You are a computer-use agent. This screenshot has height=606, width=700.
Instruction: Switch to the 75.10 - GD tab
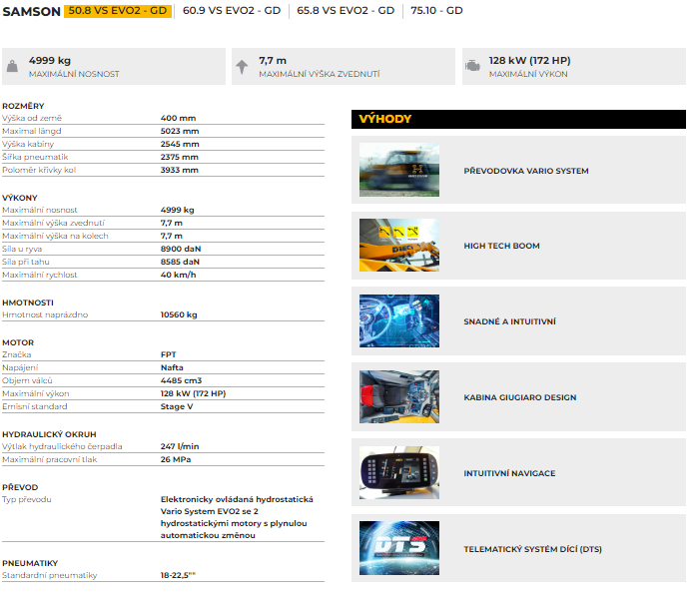[x=436, y=11]
